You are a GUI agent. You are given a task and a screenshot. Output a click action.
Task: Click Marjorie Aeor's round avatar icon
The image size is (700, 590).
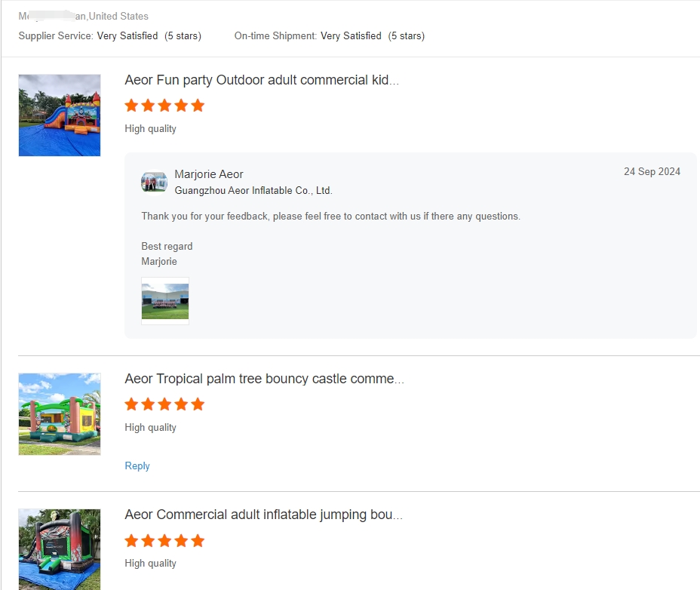[x=154, y=183]
